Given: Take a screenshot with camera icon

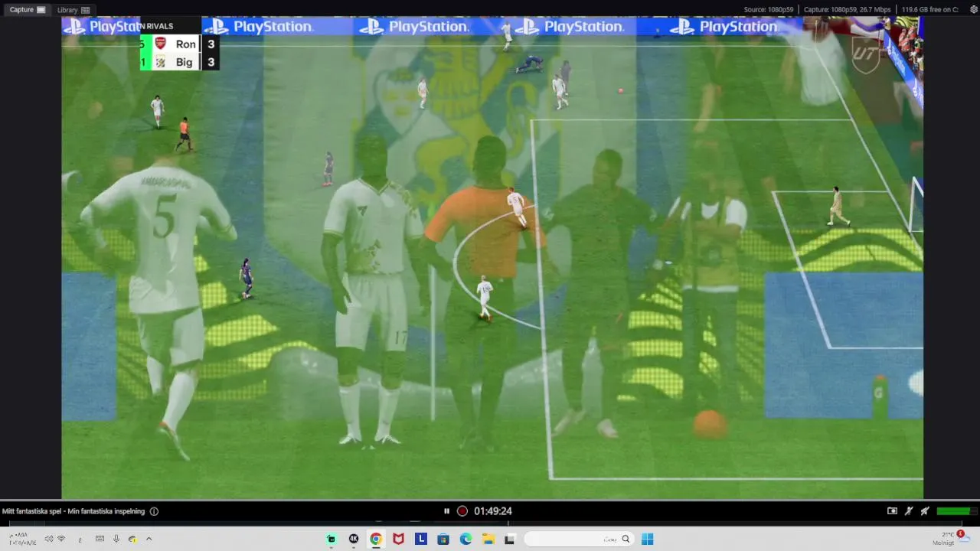Looking at the screenshot, I should coord(892,511).
